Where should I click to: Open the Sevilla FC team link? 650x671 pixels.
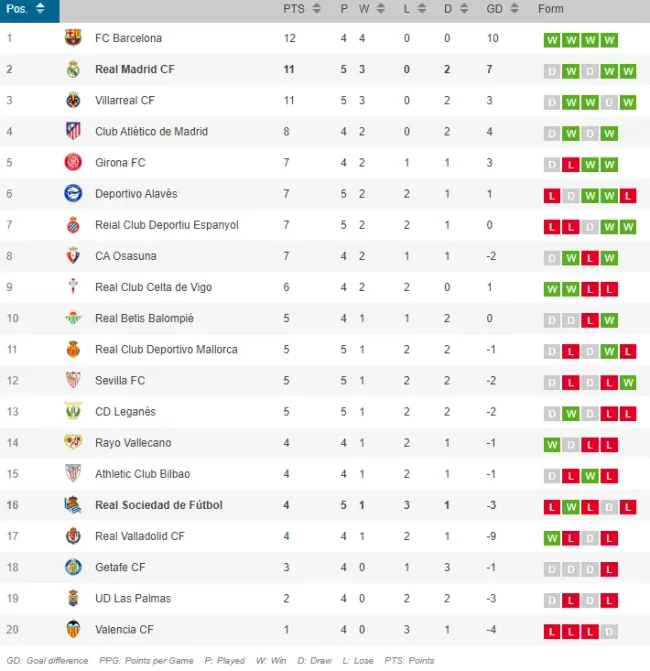coord(120,380)
